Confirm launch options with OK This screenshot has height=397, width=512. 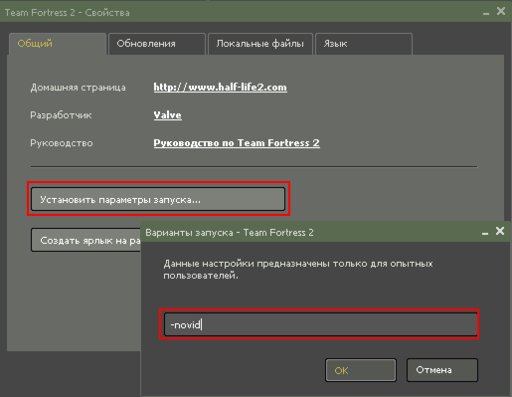[x=361, y=370]
